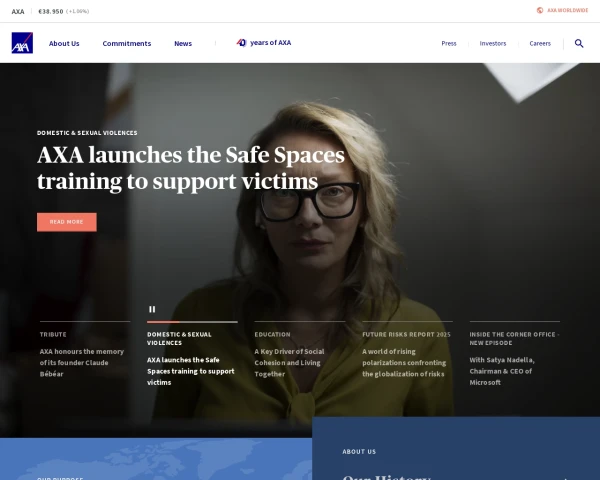This screenshot has height=480, width=600.
Task: Select the Domestic & Sexual Violences slide
Action: coord(191,365)
